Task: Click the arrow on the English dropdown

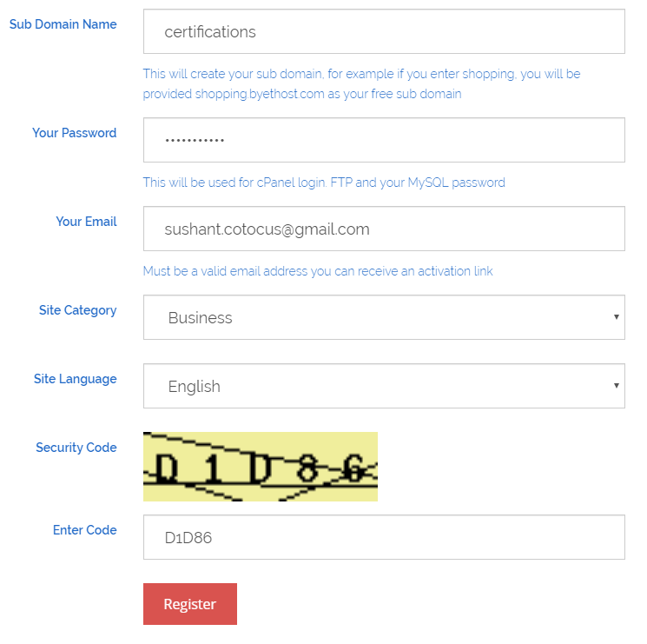Action: pyautogui.click(x=616, y=385)
